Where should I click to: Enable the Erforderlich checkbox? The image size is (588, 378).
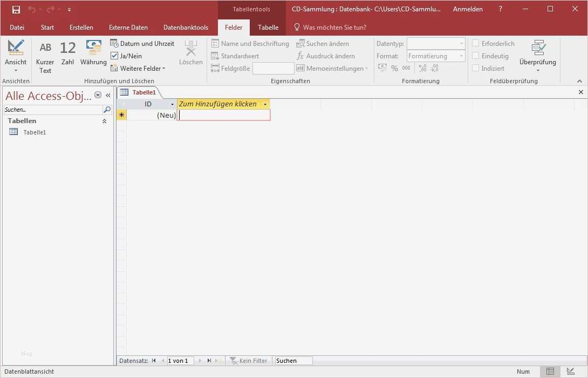tap(477, 43)
